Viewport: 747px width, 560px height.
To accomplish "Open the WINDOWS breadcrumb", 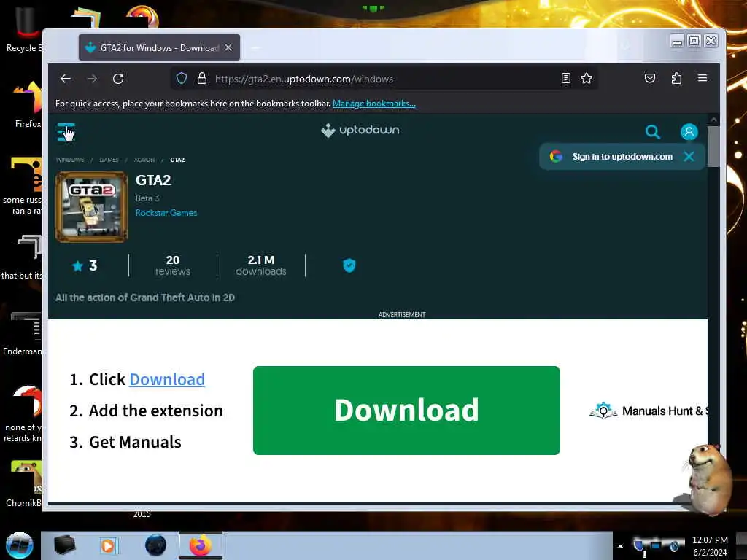I will [70, 160].
